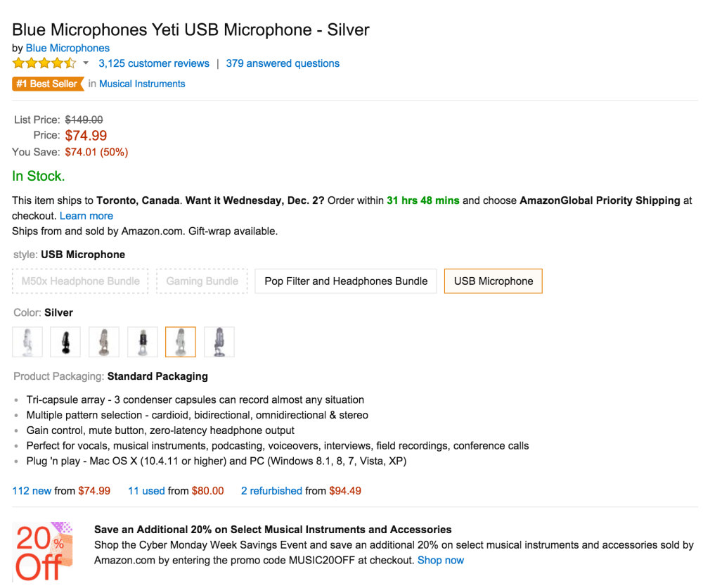
Task: Select Pop Filter and Headphones Bundle style
Action: (x=346, y=281)
